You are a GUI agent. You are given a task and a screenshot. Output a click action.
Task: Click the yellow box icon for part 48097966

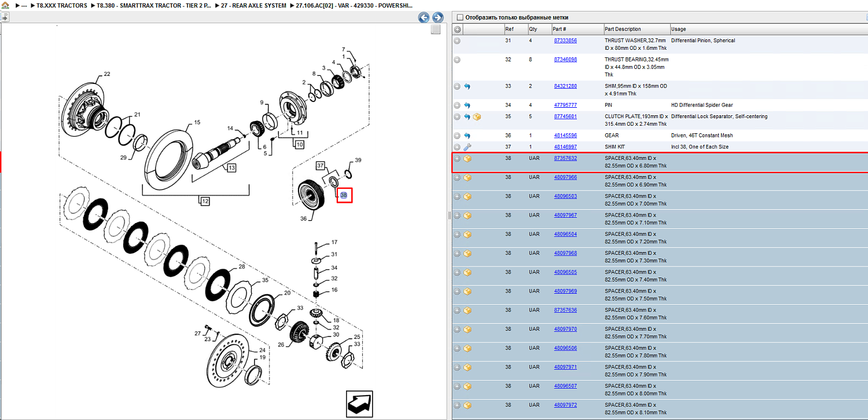(x=467, y=177)
